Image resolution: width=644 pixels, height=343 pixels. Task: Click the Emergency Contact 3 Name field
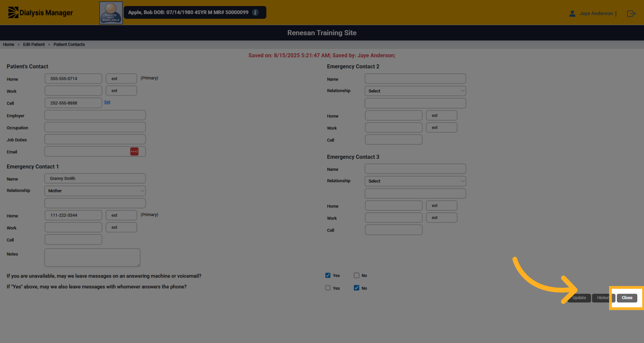[x=415, y=169]
